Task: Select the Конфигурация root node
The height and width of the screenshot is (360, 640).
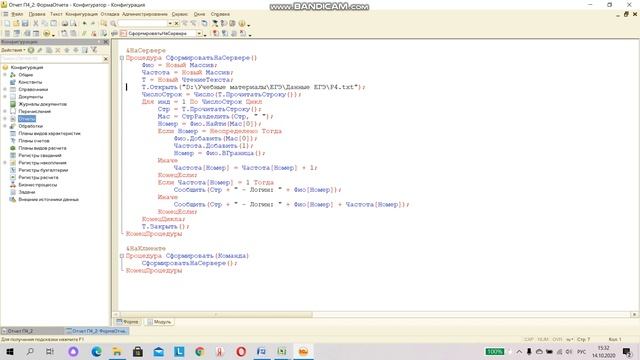Action: coord(27,67)
